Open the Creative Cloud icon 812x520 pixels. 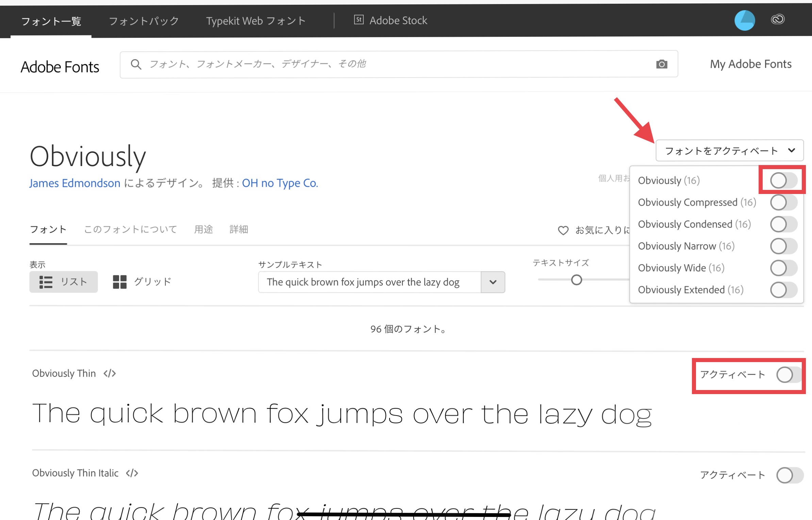pyautogui.click(x=778, y=19)
